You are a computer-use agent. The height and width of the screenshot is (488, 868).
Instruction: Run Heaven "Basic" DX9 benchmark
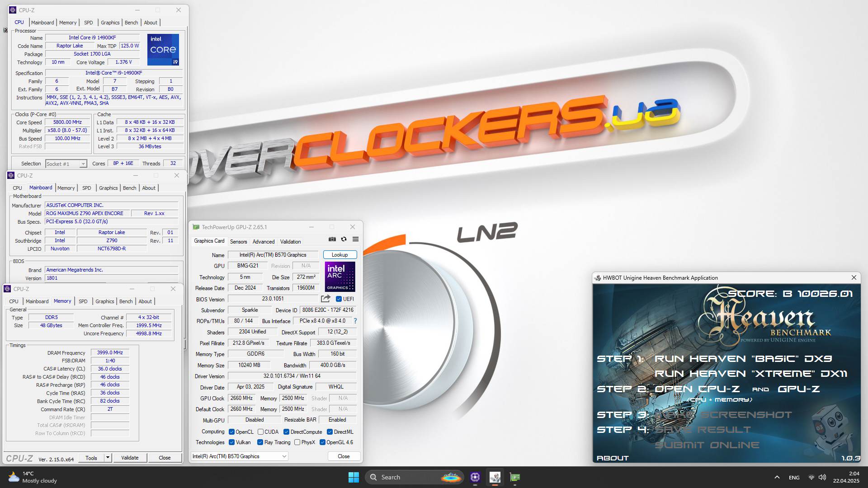743,358
